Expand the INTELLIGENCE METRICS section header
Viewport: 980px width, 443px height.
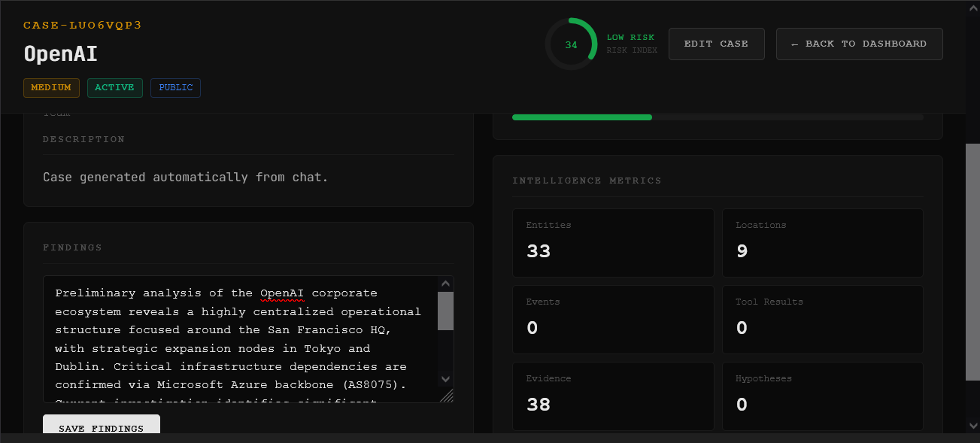tap(587, 180)
